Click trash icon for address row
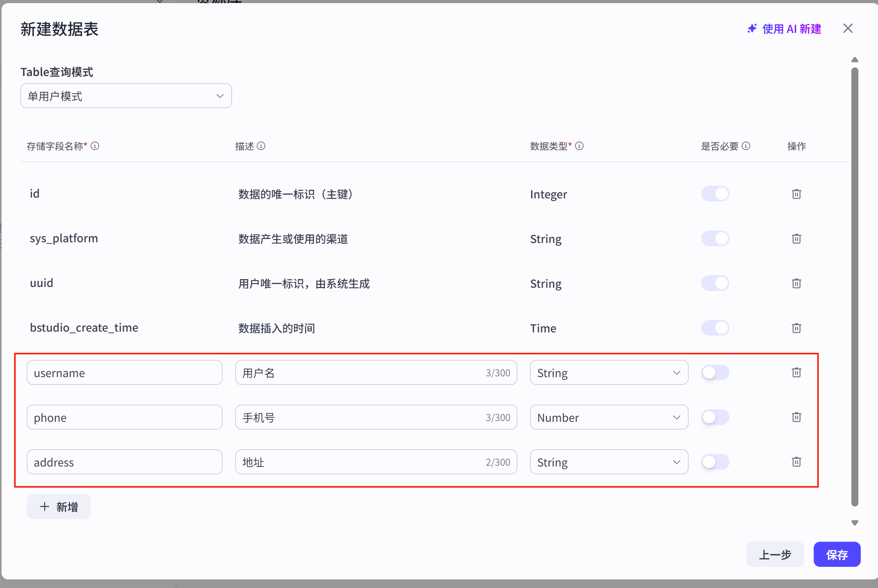 796,462
